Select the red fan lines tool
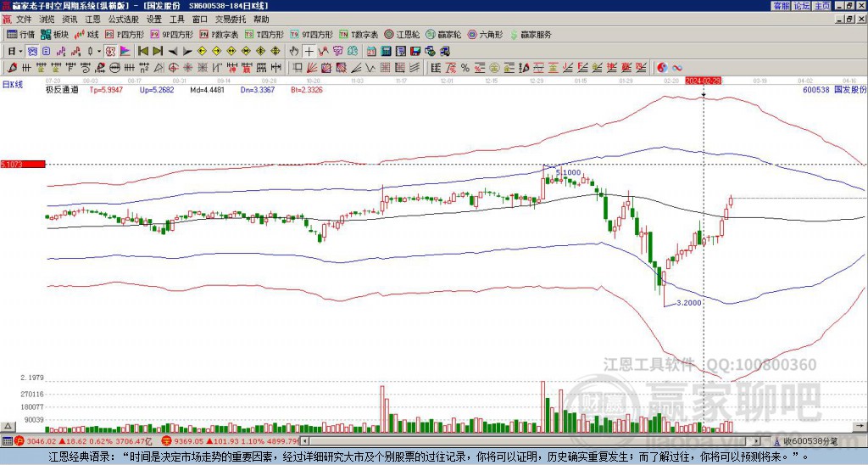The height and width of the screenshot is (465, 868). coord(312,68)
